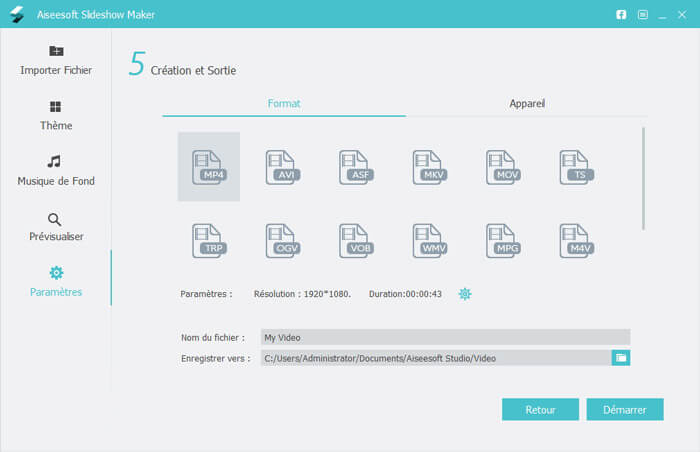Browse for output folder icon
The image size is (700, 452).
click(621, 357)
